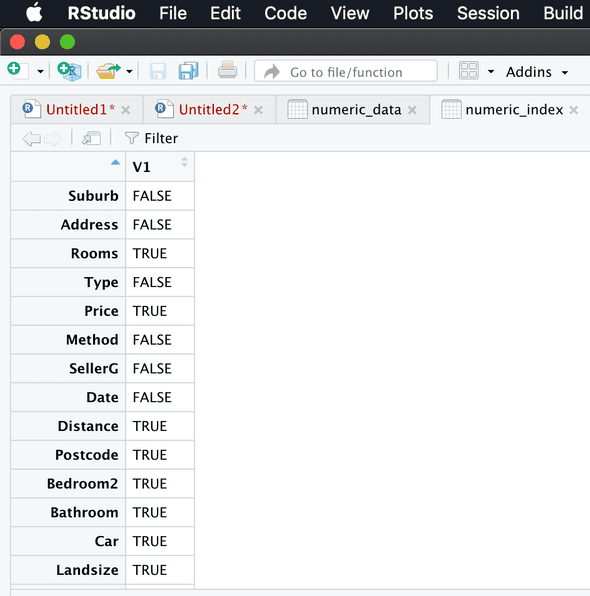Image resolution: width=590 pixels, height=596 pixels.
Task: Close the Untitled2 tab
Action: (x=258, y=110)
